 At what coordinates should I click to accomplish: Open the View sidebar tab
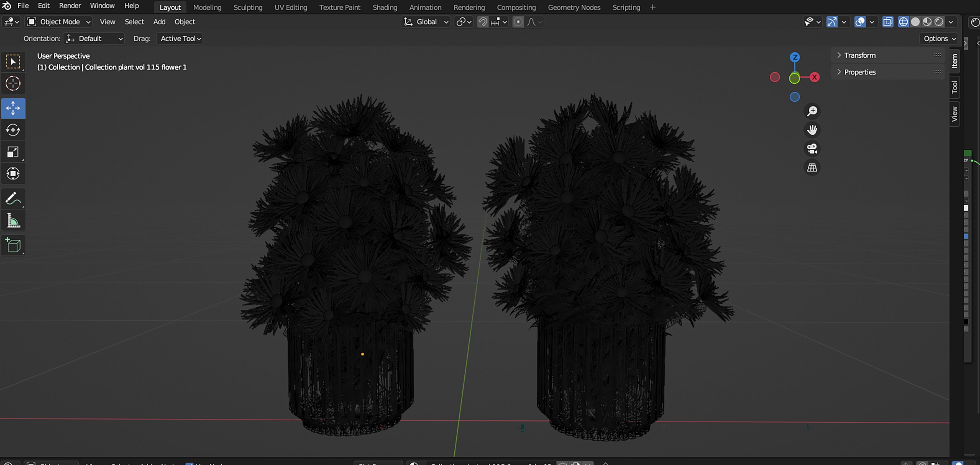point(954,114)
